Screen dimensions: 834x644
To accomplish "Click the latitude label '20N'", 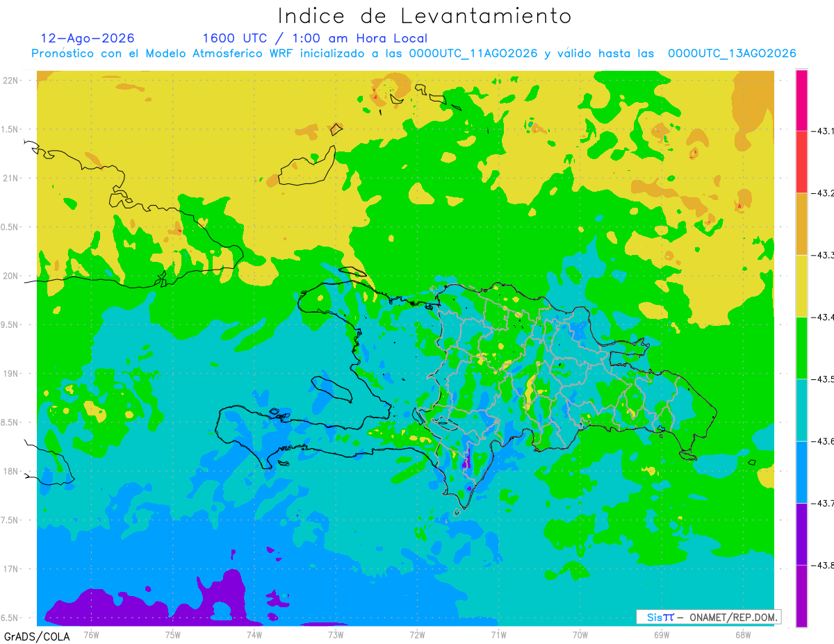I will point(12,276).
